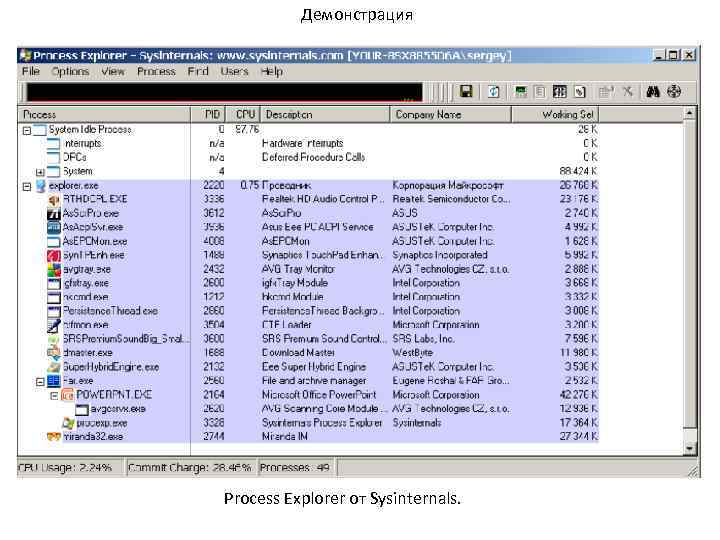This screenshot has width=720, height=540.
Task: Click the Refresh Now toolbar icon
Action: (493, 91)
